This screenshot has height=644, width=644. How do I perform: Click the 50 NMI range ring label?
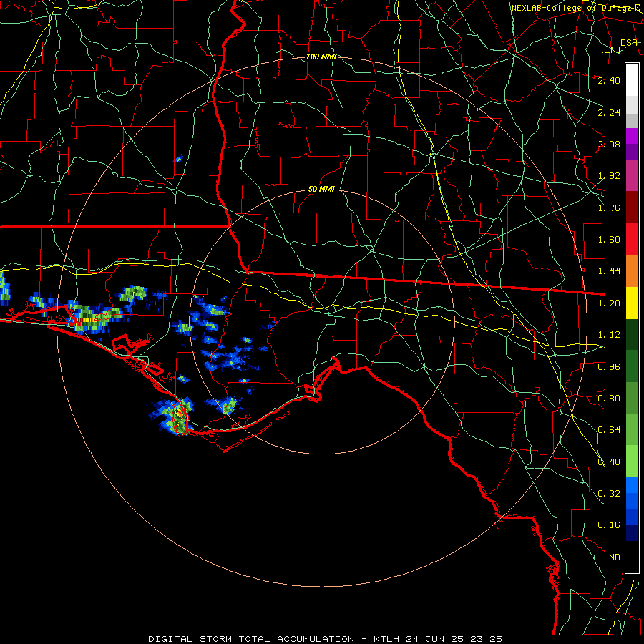click(321, 190)
